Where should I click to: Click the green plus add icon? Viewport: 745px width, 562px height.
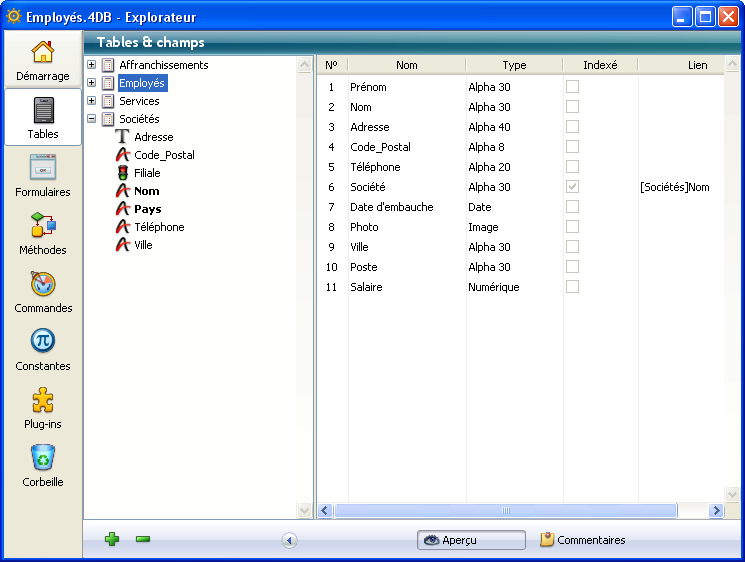(x=112, y=540)
